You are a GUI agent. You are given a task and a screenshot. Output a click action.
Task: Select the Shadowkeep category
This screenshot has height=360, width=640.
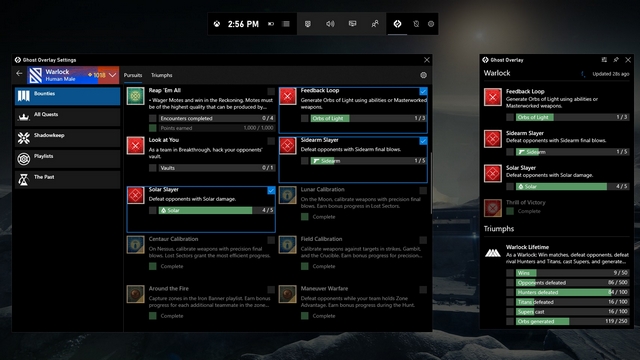click(x=68, y=138)
